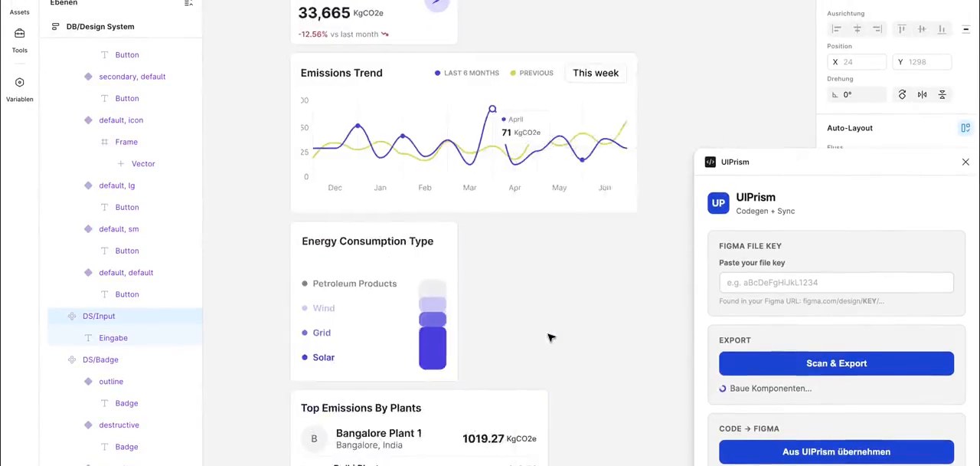Image resolution: width=980 pixels, height=466 pixels.
Task: Toggle LAST 6 MONTHS legend series
Action: click(x=466, y=73)
